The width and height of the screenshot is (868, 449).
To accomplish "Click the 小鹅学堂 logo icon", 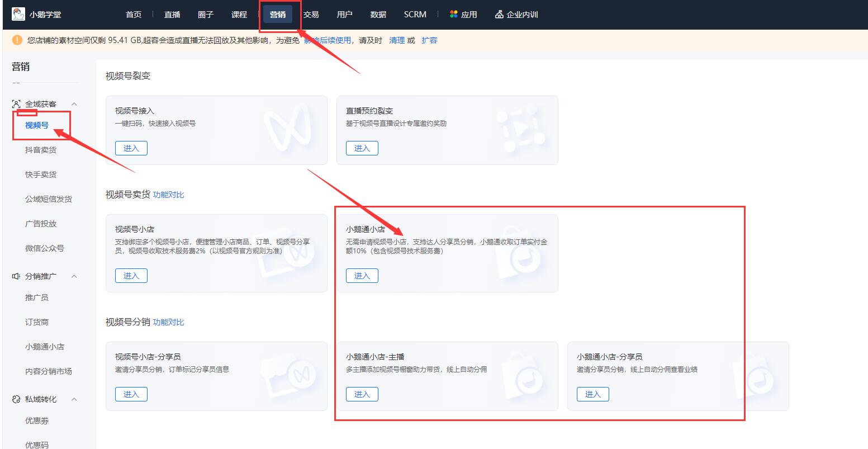I will (x=18, y=13).
